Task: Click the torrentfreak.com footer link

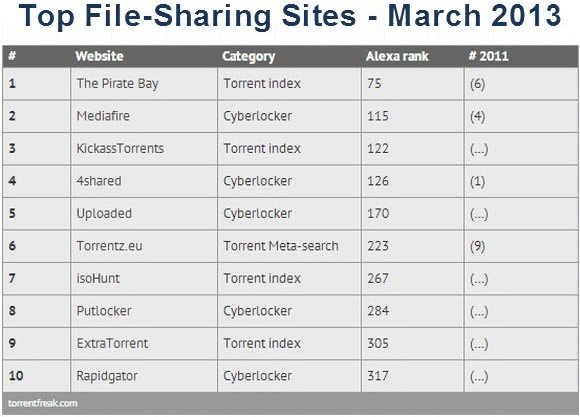Action: click(43, 403)
